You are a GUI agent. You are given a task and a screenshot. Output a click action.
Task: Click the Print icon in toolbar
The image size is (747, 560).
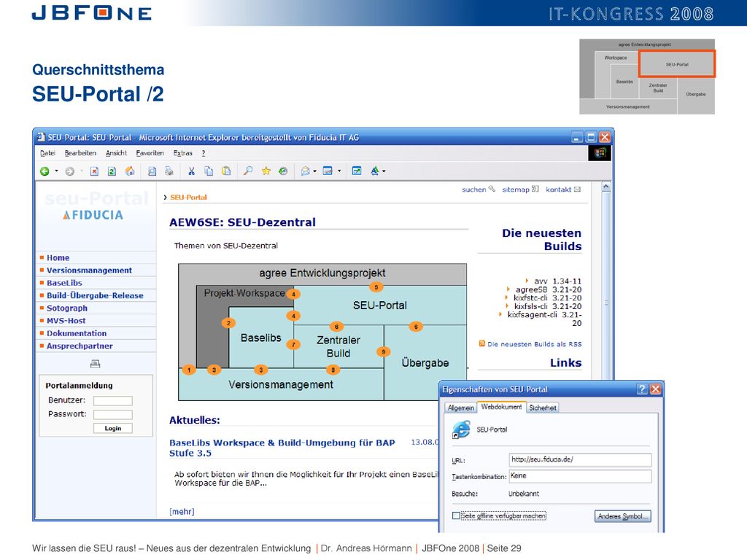(x=169, y=171)
